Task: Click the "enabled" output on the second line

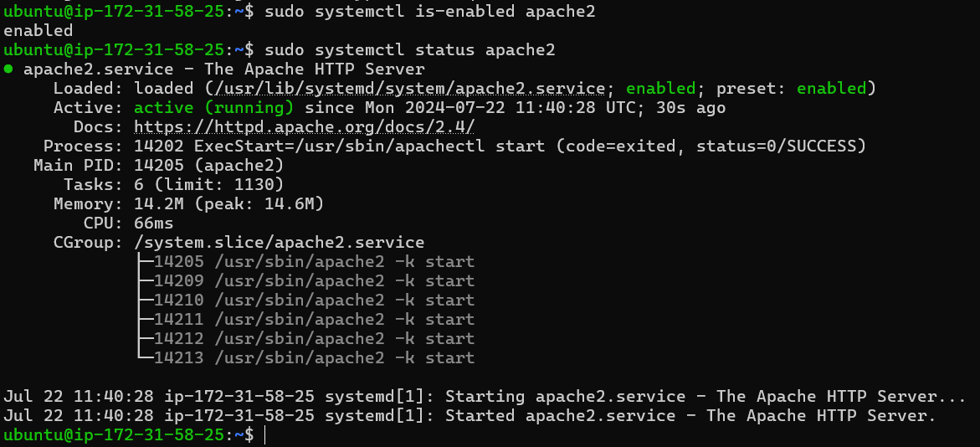Action: 38,31
